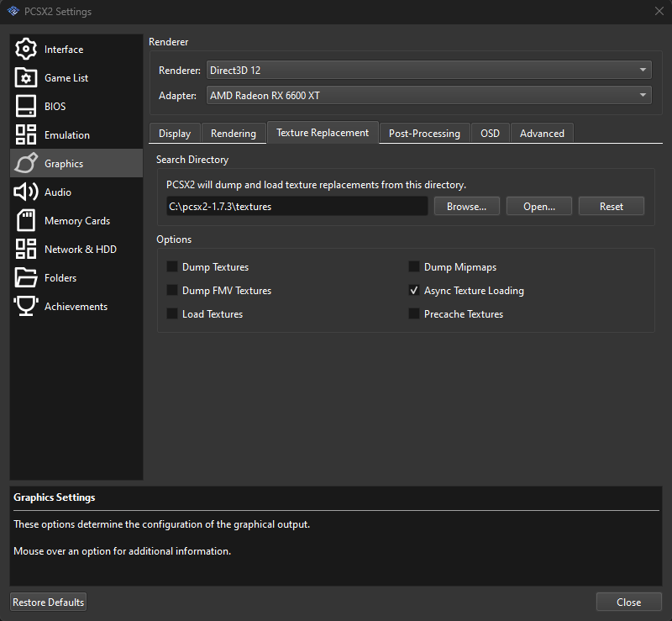Select the Graphics label in the sidebar

pos(64,163)
